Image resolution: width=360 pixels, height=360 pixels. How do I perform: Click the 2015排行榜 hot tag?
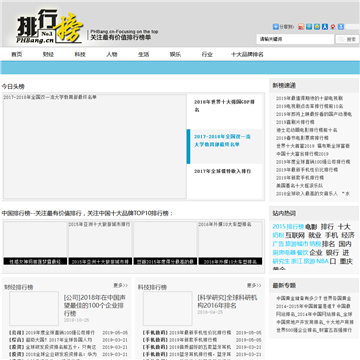pyautogui.click(x=288, y=227)
